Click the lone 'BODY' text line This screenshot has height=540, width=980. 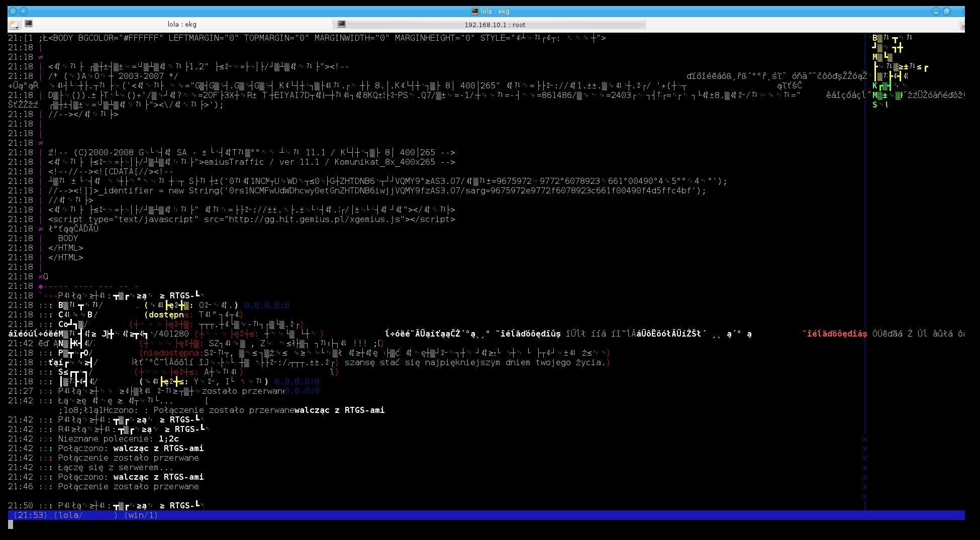coord(68,238)
